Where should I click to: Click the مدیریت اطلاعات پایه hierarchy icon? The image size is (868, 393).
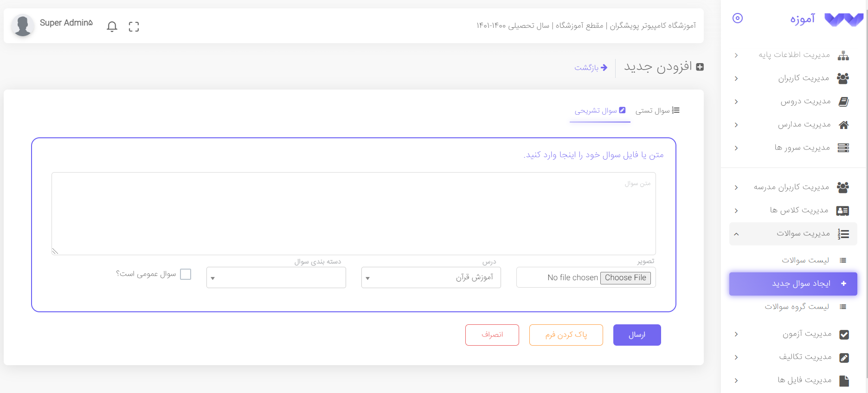[843, 56]
